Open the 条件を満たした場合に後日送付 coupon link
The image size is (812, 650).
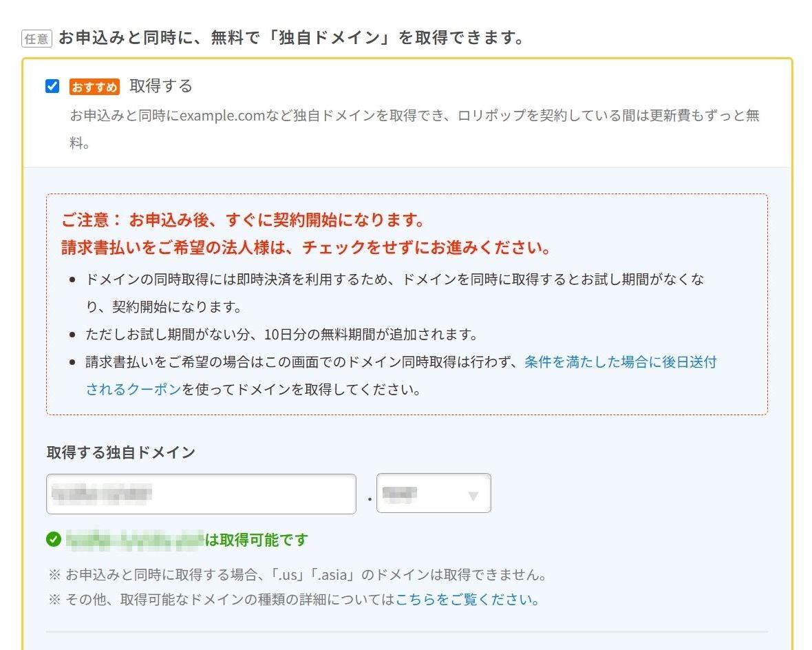point(621,361)
